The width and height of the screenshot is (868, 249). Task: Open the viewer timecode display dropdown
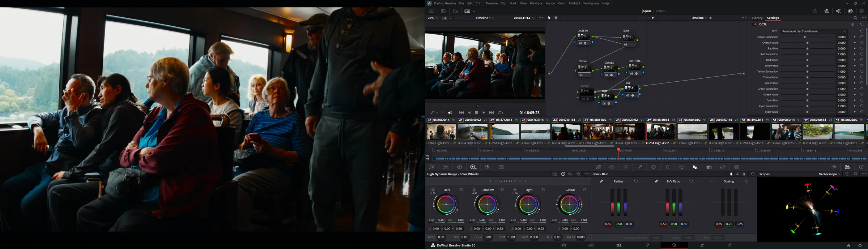click(524, 18)
